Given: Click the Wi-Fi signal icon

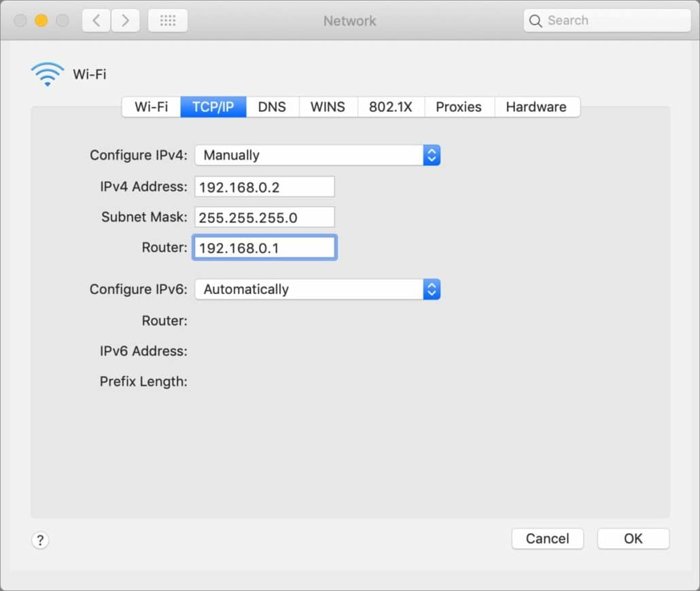Looking at the screenshot, I should [x=48, y=74].
